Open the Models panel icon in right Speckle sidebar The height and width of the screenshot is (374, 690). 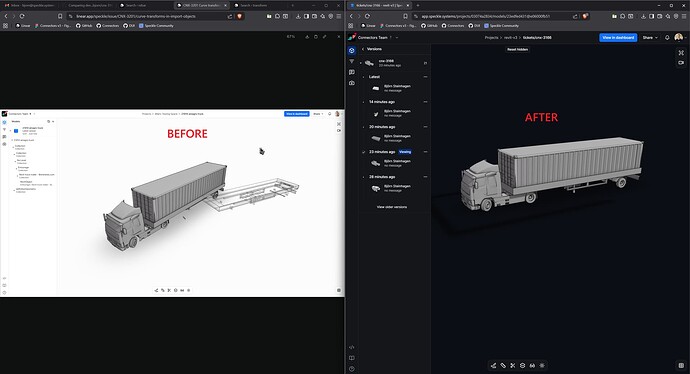point(352,50)
